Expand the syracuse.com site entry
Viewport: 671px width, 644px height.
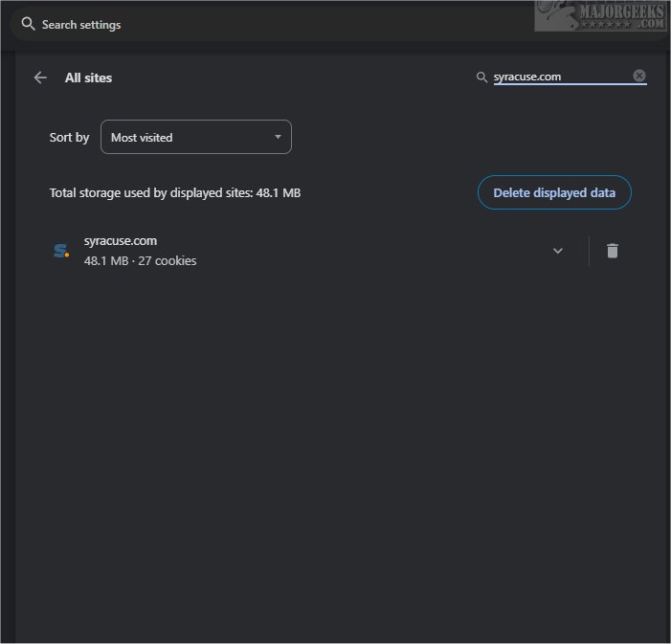[x=557, y=251]
